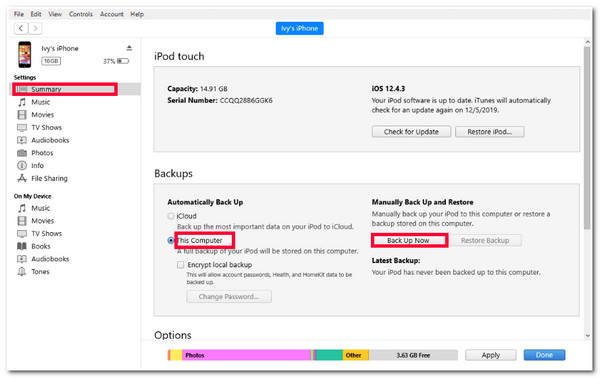600x378 pixels.
Task: Click the Capacity 14.91 GB text
Action: 197,88
